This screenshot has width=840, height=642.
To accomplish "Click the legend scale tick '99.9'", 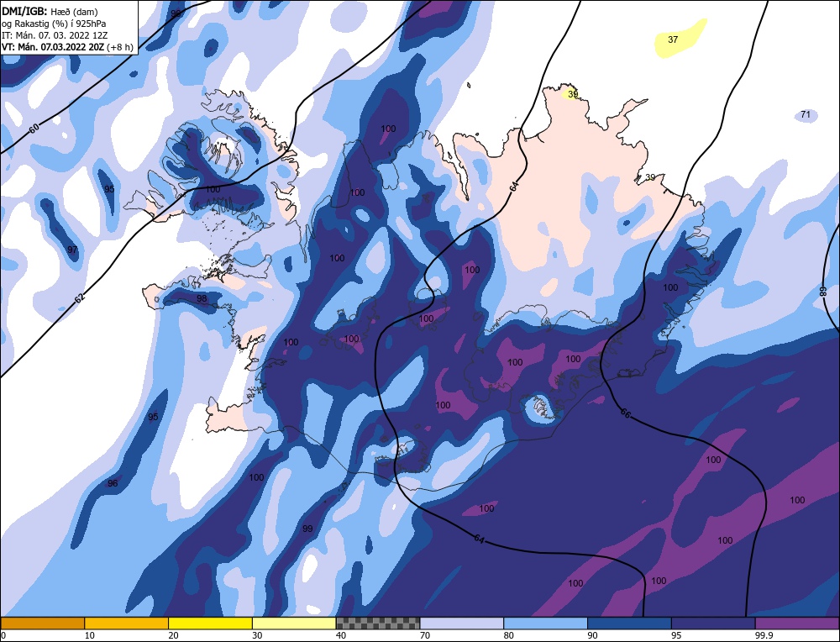I will (763, 635).
